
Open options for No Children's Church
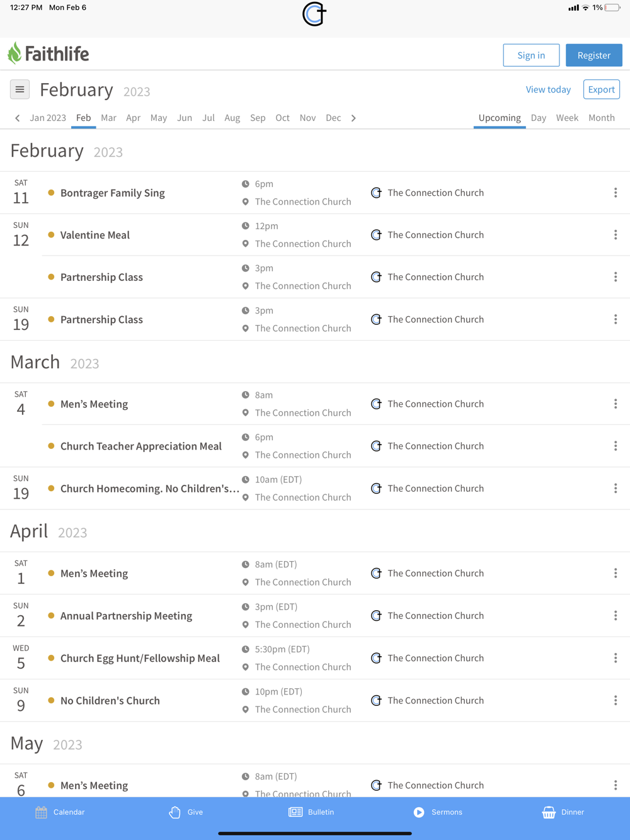(x=616, y=700)
